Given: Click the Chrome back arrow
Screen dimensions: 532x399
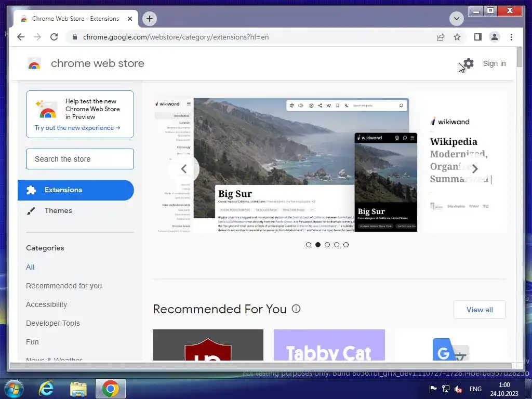Looking at the screenshot, I should [x=21, y=37].
